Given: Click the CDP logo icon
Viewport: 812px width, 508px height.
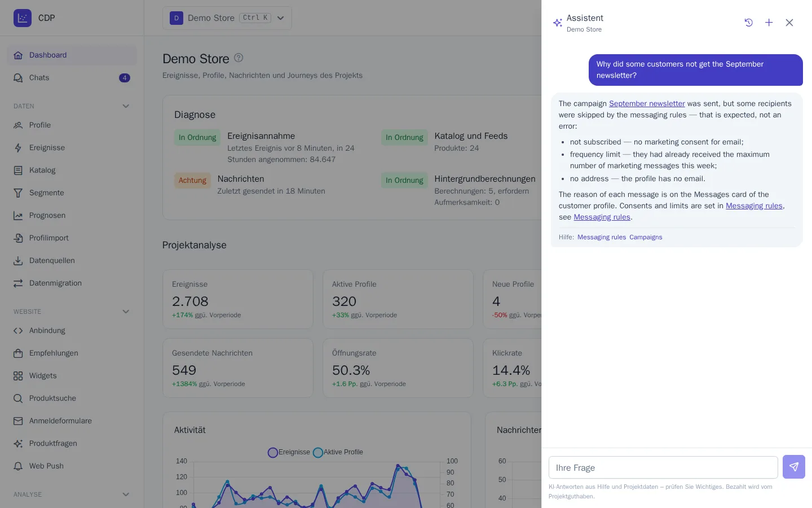Looking at the screenshot, I should click(23, 18).
